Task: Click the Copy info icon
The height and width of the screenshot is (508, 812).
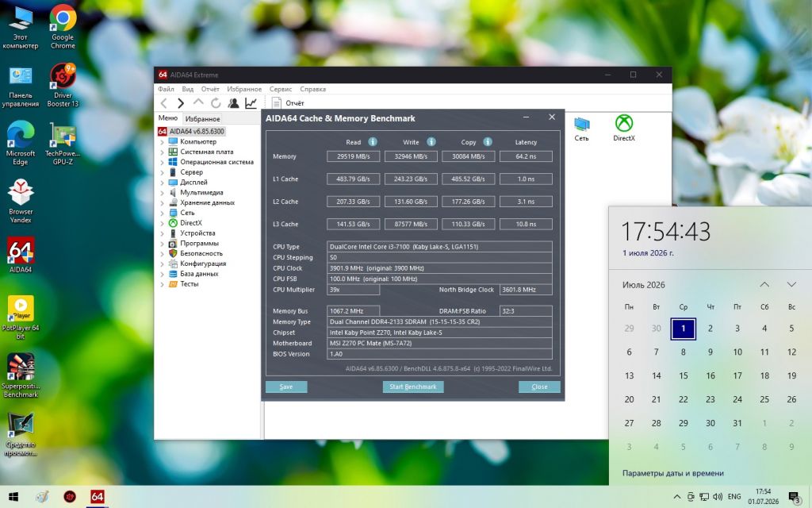Action: coord(488,141)
